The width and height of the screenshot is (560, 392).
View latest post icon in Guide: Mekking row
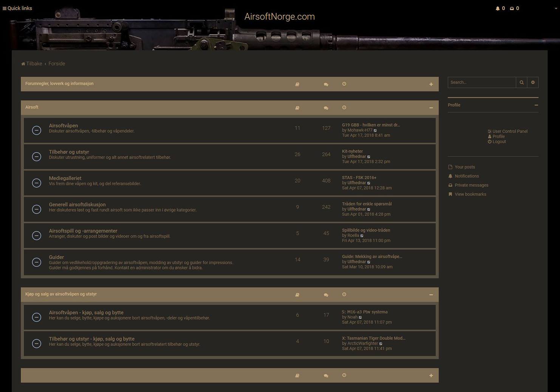pos(369,262)
